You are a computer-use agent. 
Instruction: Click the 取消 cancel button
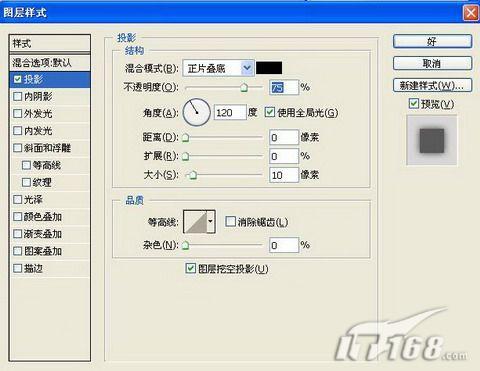click(432, 63)
